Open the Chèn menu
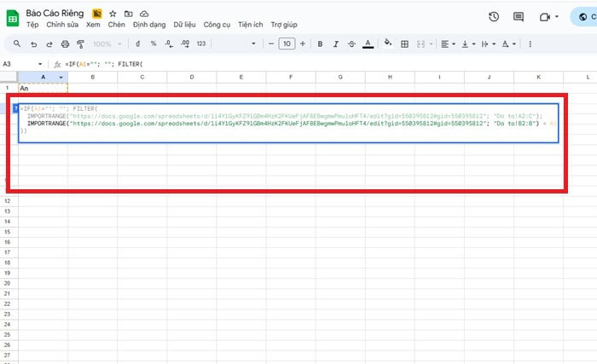 pos(116,25)
